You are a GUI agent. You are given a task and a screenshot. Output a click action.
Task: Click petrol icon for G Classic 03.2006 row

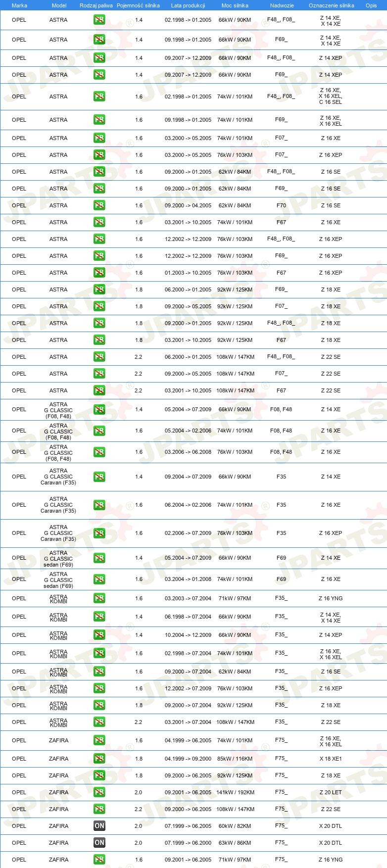click(x=99, y=452)
